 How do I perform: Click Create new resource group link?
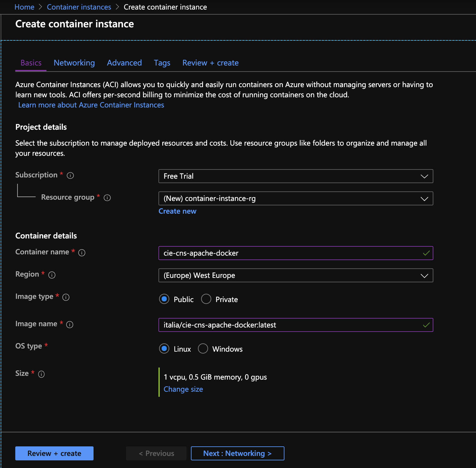[x=177, y=211]
